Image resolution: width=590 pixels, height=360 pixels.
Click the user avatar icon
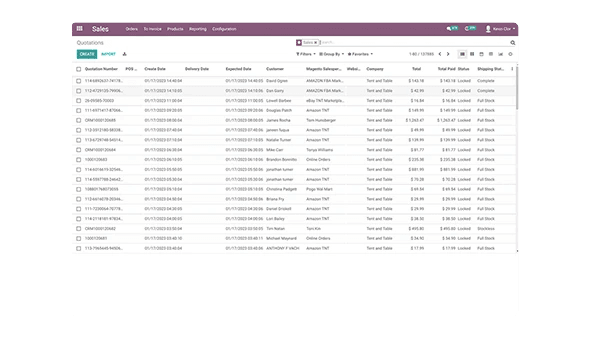[x=488, y=29]
